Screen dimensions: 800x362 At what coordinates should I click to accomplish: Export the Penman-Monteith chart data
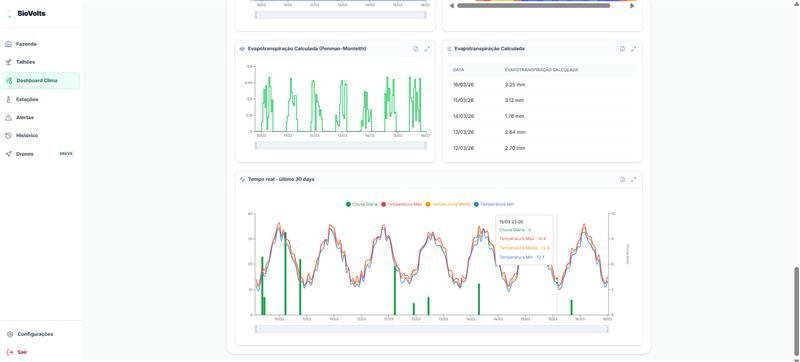(x=416, y=49)
